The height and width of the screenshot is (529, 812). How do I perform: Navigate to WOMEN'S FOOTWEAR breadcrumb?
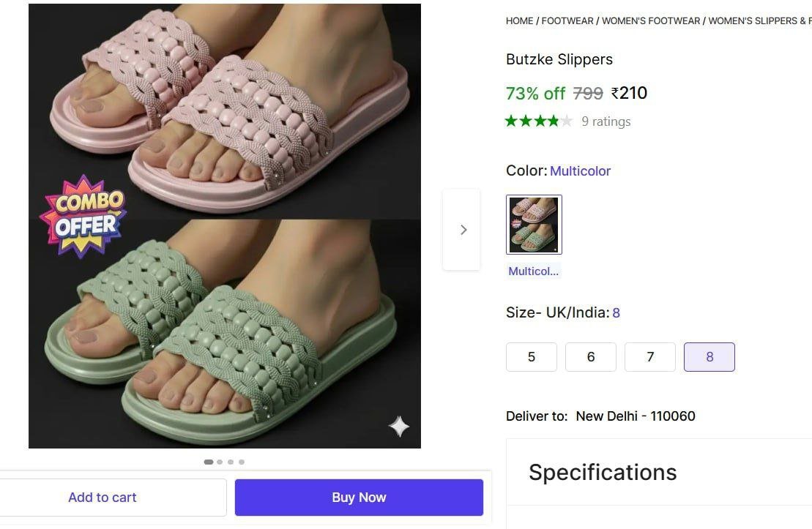coord(651,21)
